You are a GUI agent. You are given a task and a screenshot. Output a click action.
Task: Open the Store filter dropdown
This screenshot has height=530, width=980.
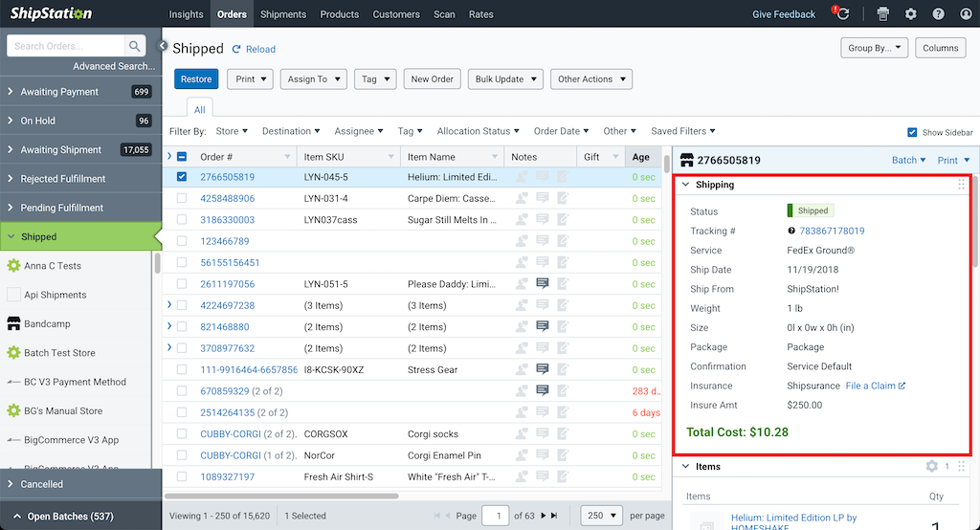point(232,131)
